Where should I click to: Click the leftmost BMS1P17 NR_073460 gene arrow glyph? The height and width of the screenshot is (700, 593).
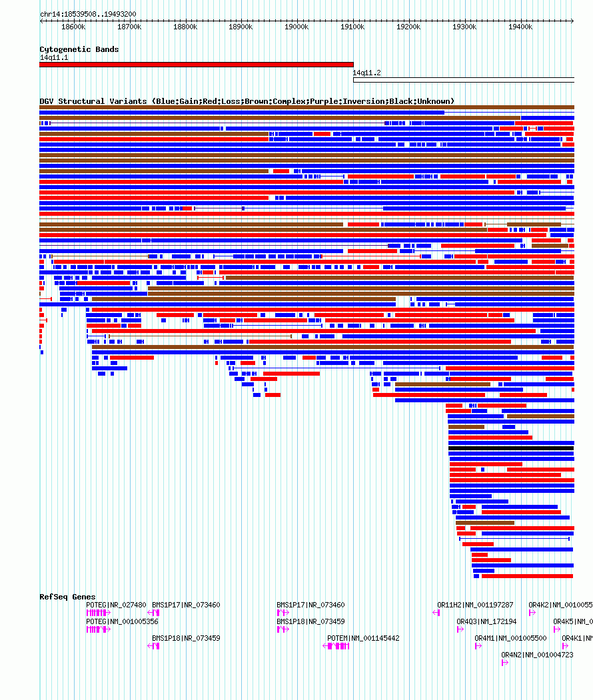point(154,613)
